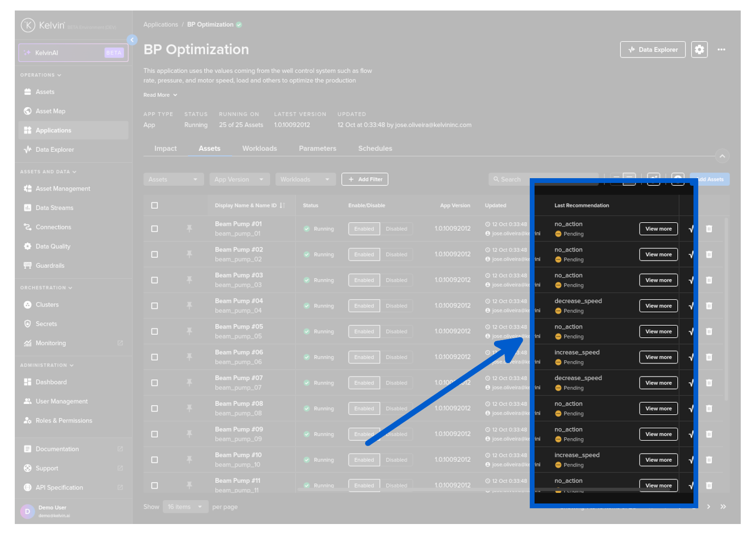The width and height of the screenshot is (756, 535).
Task: Set Beam Pump #04 to Disabled
Action: pyautogui.click(x=396, y=306)
